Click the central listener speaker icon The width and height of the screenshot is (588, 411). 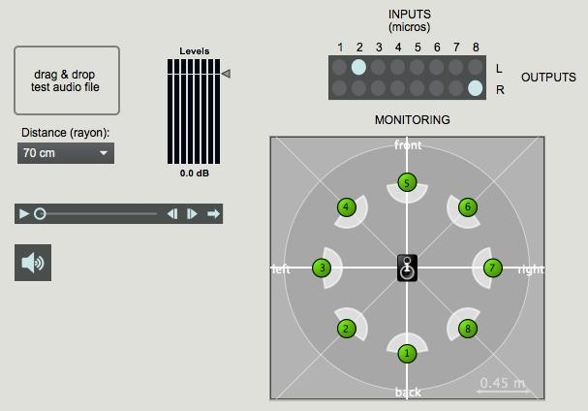coord(407,268)
